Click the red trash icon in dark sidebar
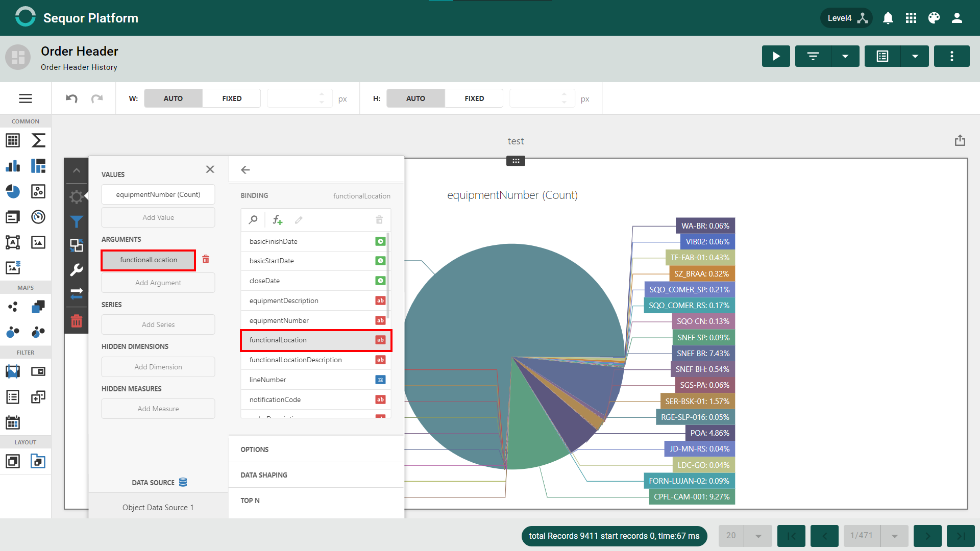The height and width of the screenshot is (551, 980). coord(77,321)
